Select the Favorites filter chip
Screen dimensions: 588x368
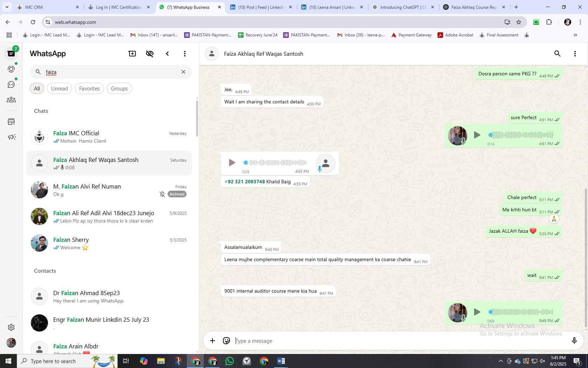[x=89, y=89]
